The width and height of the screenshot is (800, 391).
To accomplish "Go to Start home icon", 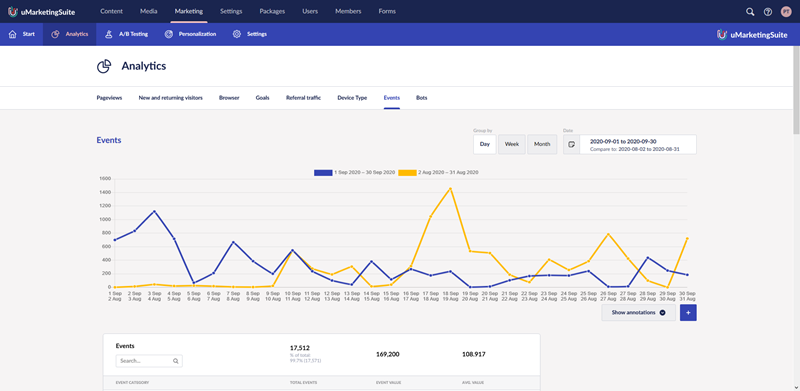I will click(13, 34).
